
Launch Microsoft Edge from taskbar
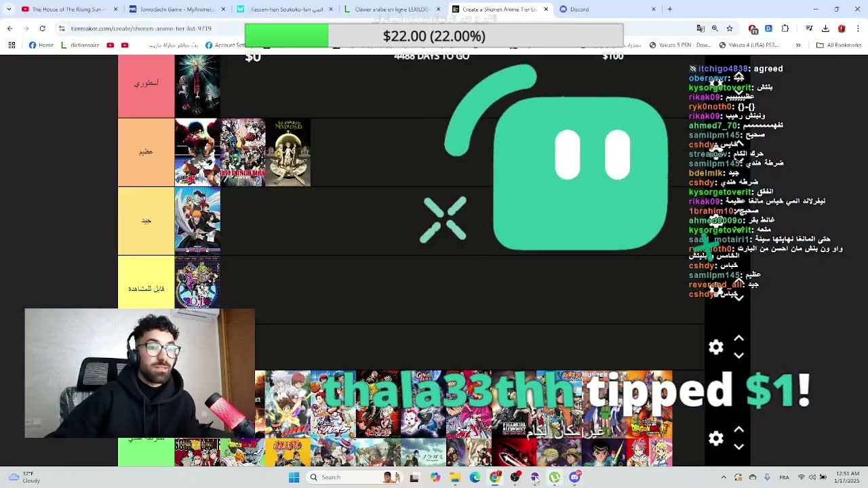tap(475, 477)
